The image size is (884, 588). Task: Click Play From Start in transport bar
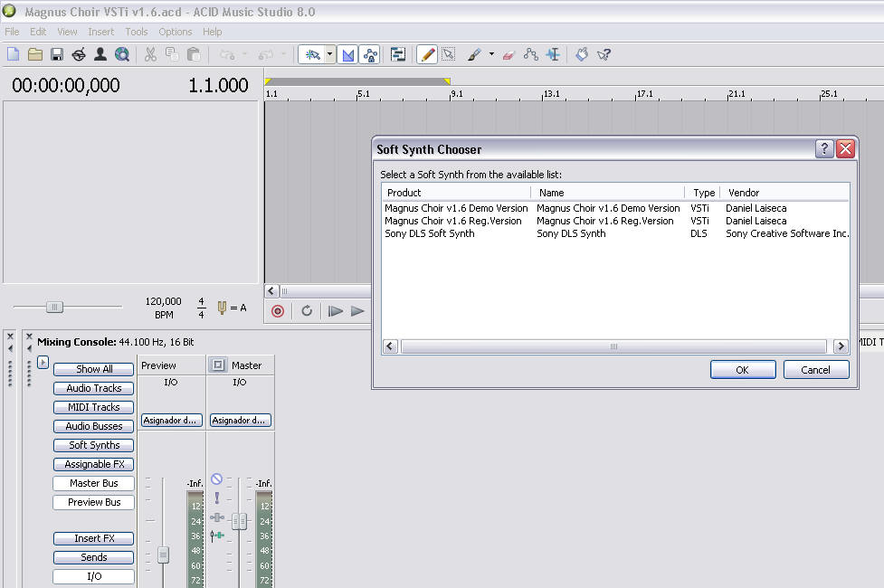coord(336,311)
